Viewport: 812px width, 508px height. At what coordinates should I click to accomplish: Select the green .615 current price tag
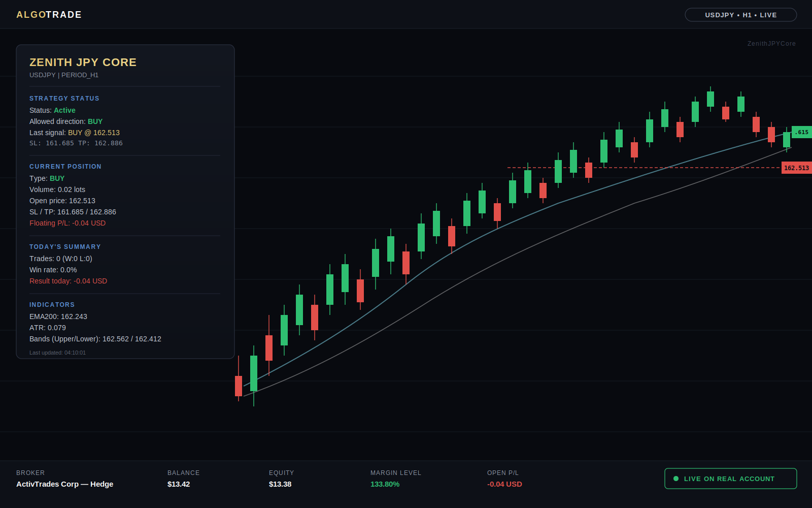[801, 132]
